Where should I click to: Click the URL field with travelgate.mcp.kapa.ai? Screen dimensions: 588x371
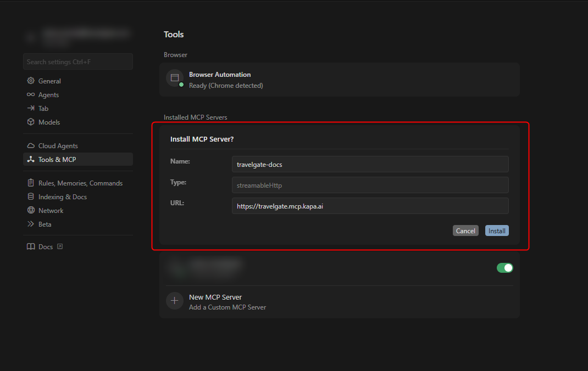tap(370, 206)
